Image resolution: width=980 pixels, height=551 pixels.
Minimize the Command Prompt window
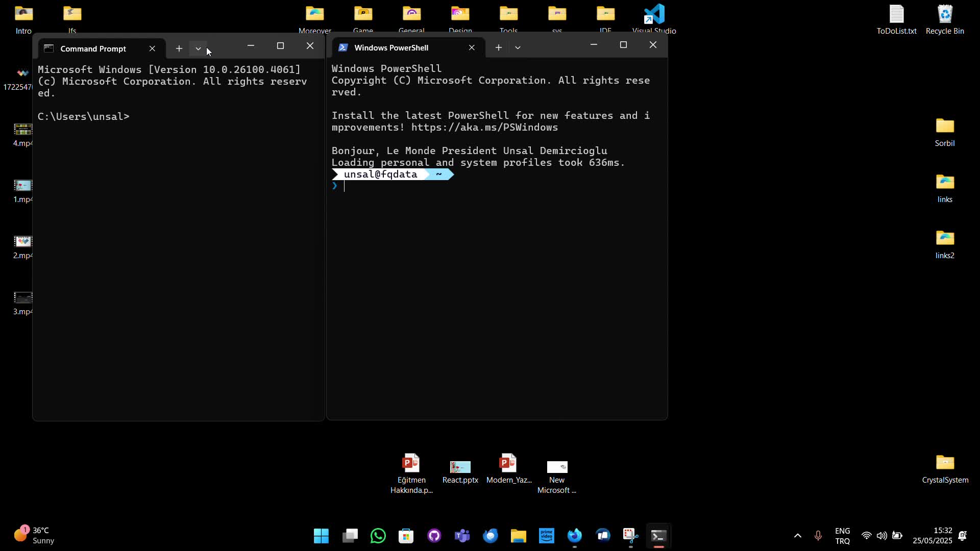(x=251, y=46)
